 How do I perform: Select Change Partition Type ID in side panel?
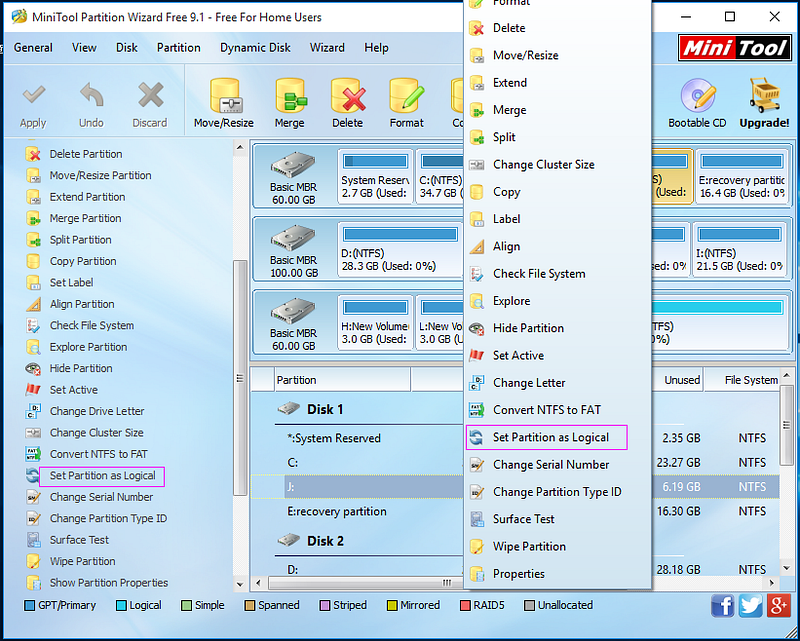tap(108, 519)
